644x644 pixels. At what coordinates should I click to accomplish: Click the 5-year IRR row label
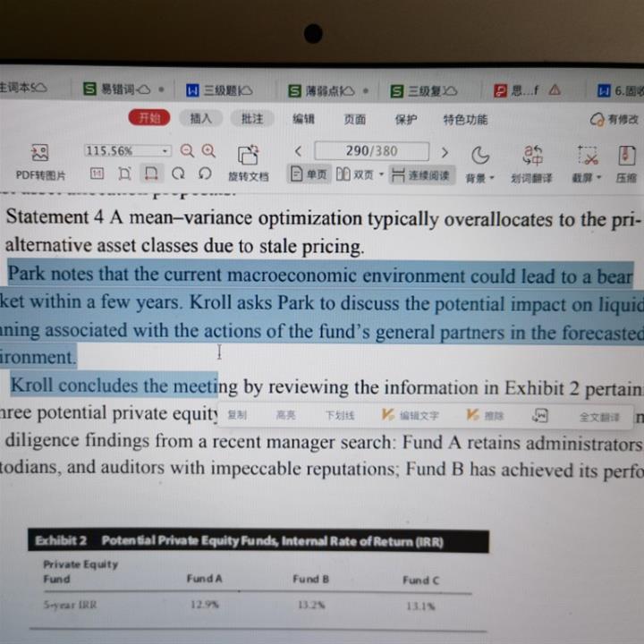coord(71,605)
